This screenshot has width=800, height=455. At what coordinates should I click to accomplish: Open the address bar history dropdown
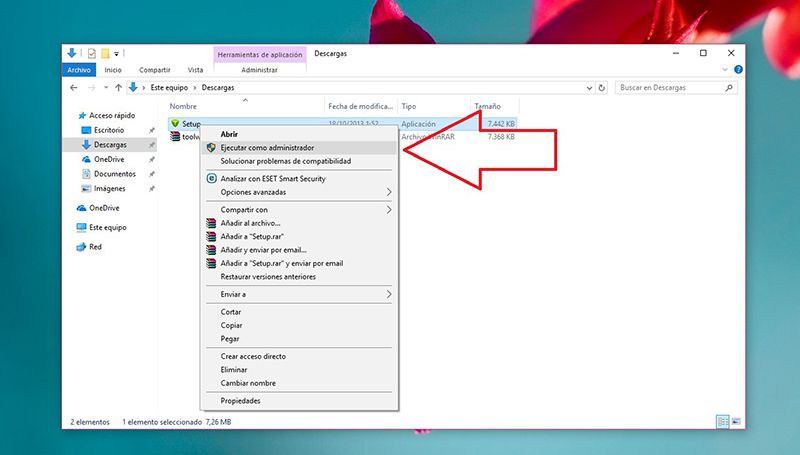coord(589,88)
